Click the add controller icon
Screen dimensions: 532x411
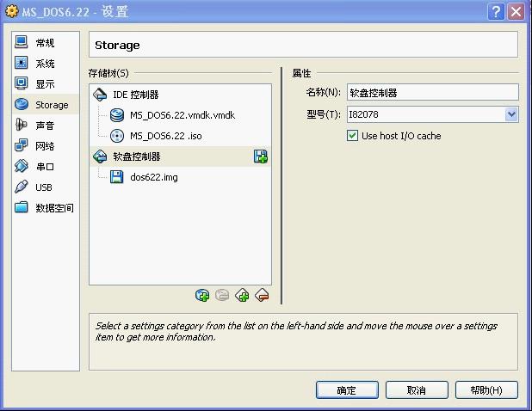(242, 296)
